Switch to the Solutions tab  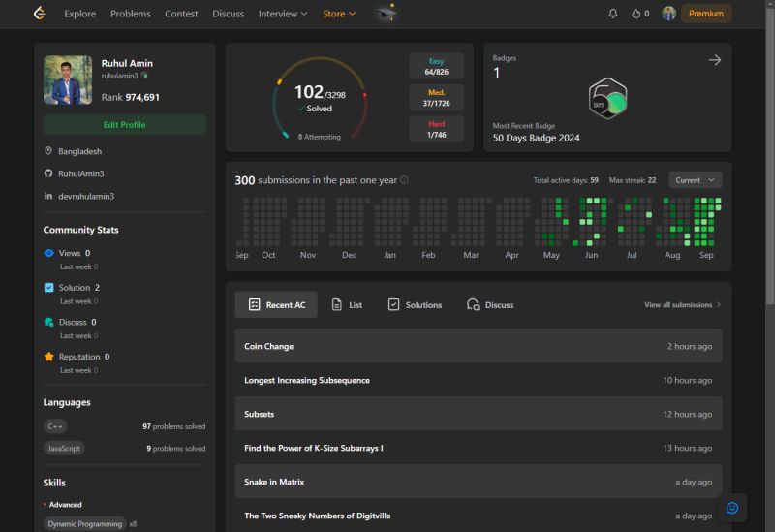(x=415, y=304)
